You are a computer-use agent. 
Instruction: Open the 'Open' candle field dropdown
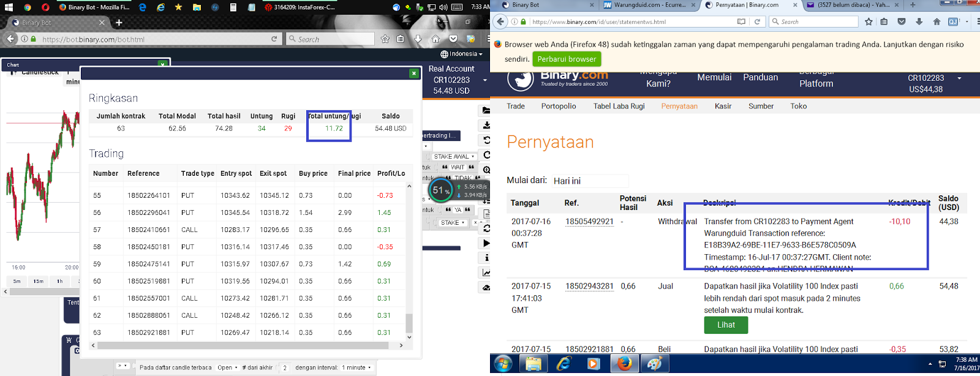coord(227,367)
